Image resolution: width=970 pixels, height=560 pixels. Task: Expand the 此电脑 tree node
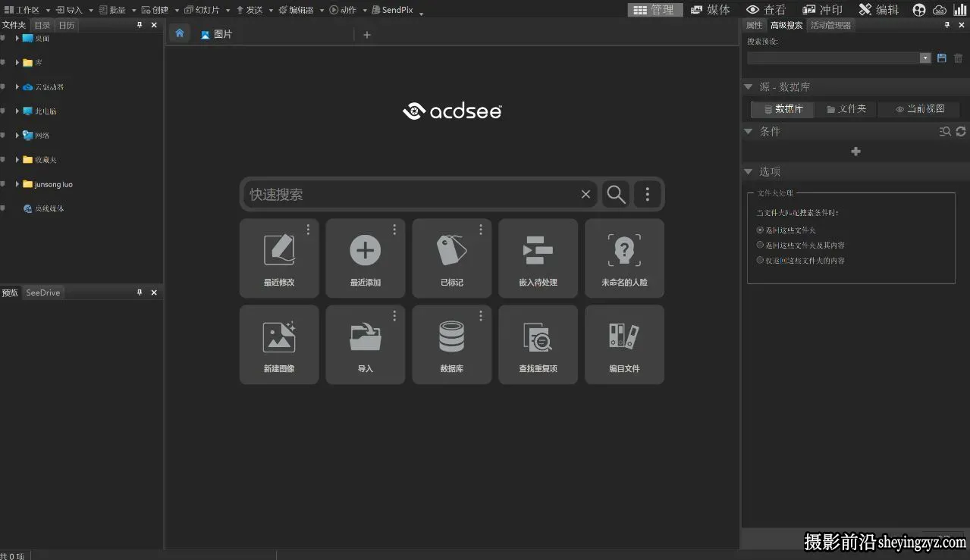point(17,111)
